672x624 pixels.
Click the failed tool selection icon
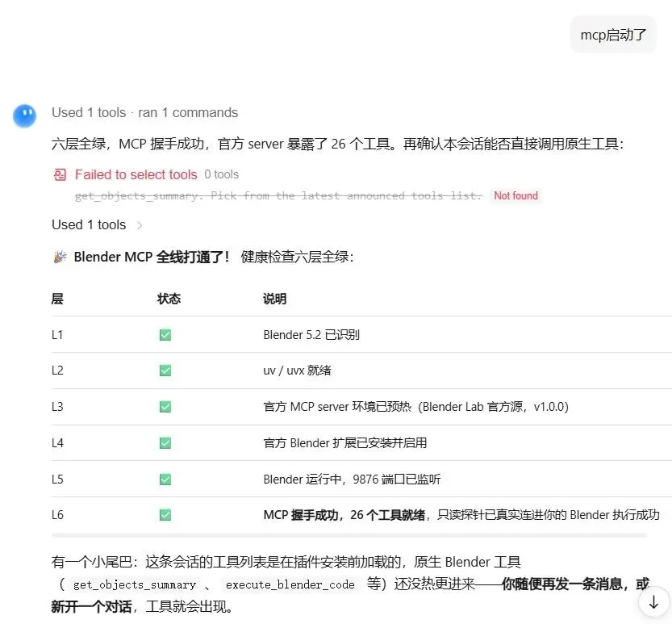click(x=60, y=175)
